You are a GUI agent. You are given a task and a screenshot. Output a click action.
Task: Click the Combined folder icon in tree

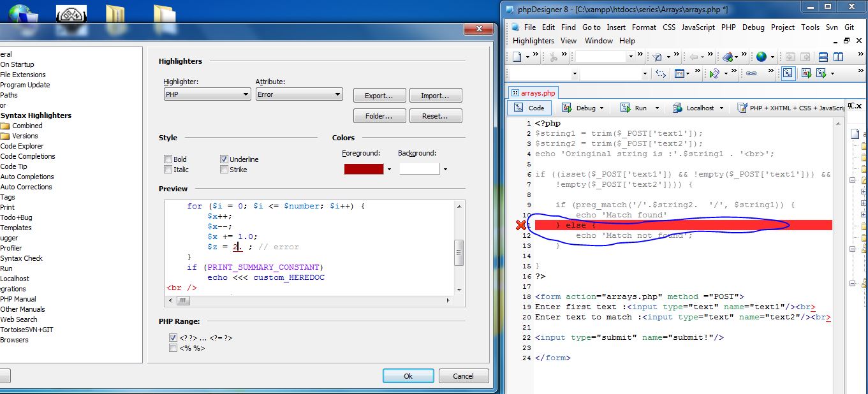click(5, 126)
